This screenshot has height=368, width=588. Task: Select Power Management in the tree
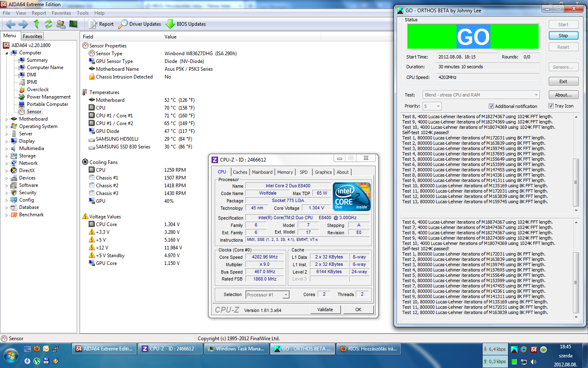point(49,97)
